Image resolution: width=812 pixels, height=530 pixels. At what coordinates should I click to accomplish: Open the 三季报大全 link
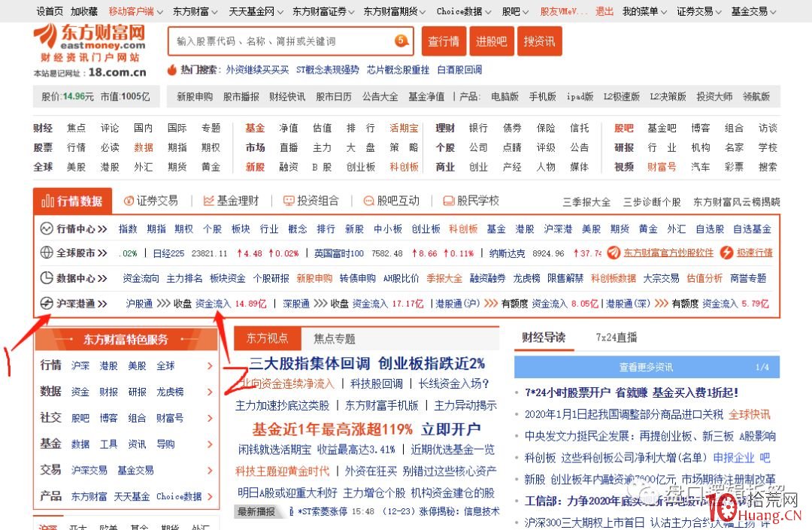coord(586,202)
